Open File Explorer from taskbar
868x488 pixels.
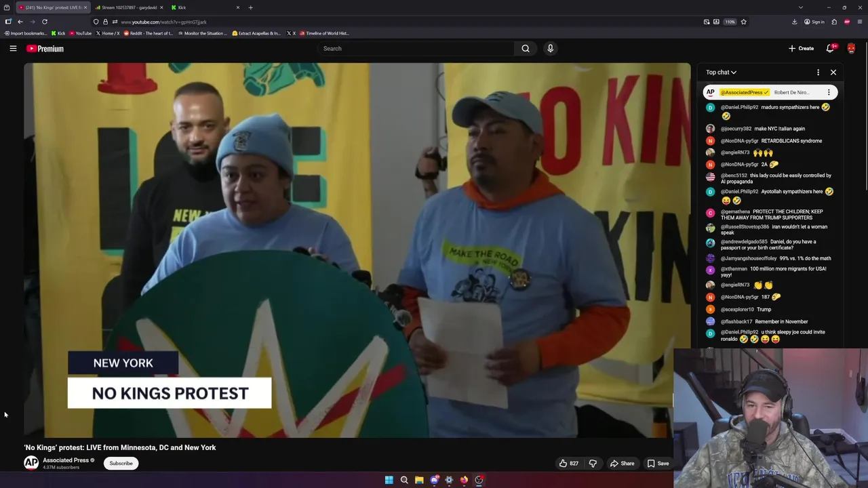click(419, 480)
